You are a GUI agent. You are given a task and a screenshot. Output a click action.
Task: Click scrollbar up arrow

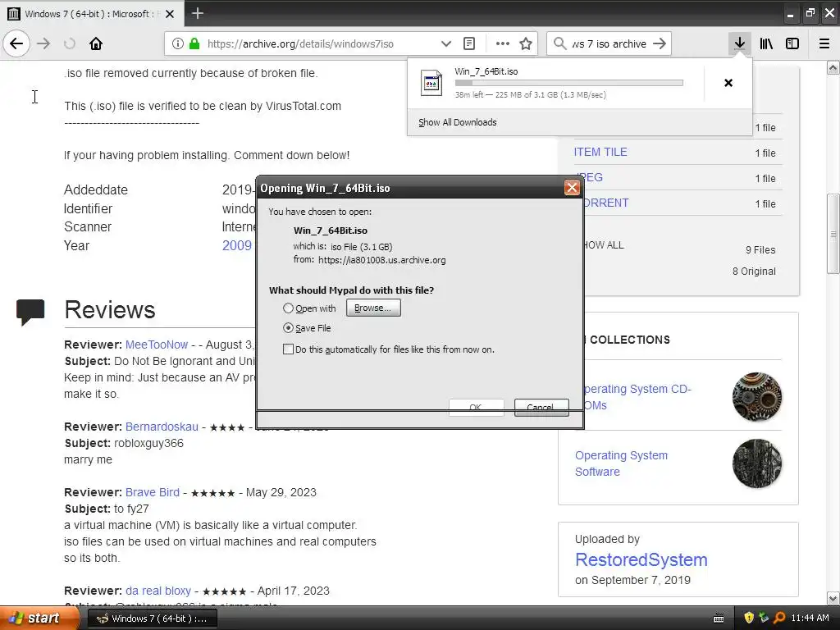click(x=833, y=67)
